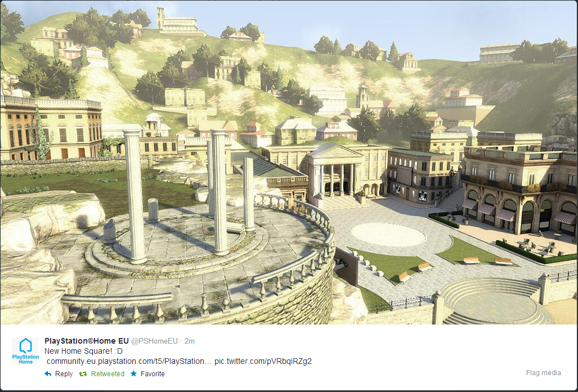Click the blue Favorite star icon

click(133, 373)
